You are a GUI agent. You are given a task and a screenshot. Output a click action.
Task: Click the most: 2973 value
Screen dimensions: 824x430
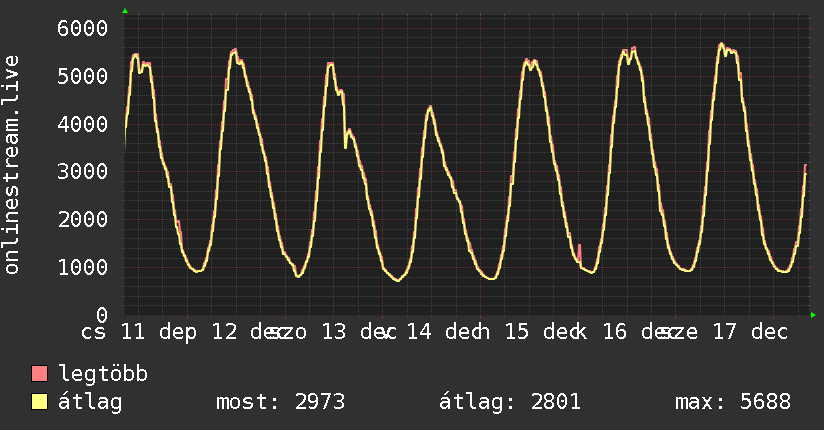tap(281, 402)
